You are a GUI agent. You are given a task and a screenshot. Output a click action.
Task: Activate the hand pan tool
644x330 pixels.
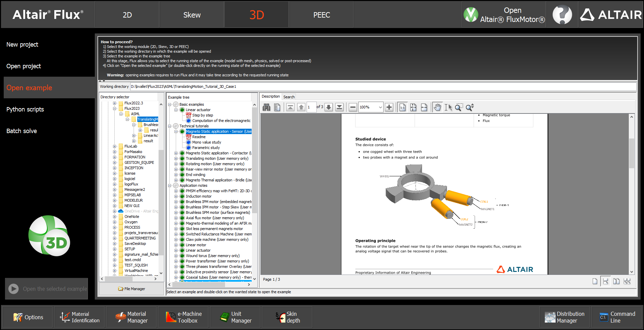point(438,107)
